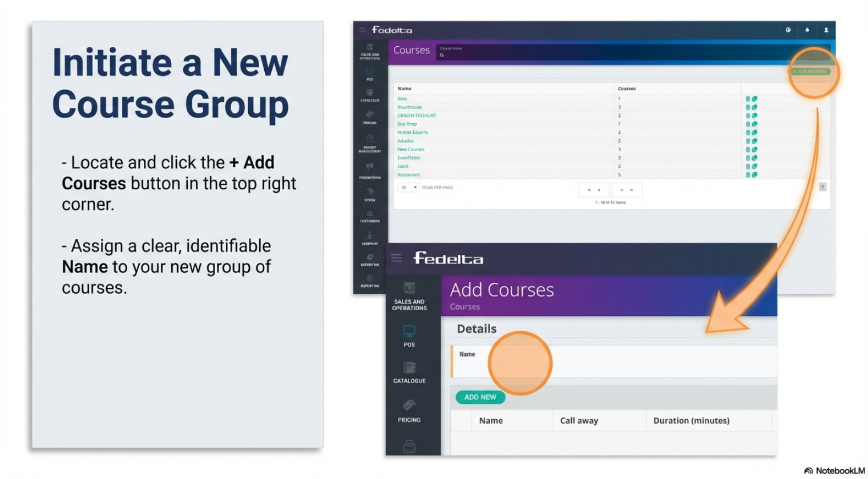Viewport: 868px width, 479px height.
Task: Open Pricing in the lower sidebar
Action: coord(409,411)
